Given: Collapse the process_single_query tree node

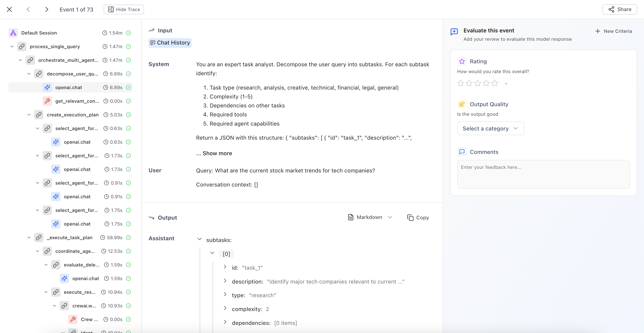Looking at the screenshot, I should click(x=12, y=46).
